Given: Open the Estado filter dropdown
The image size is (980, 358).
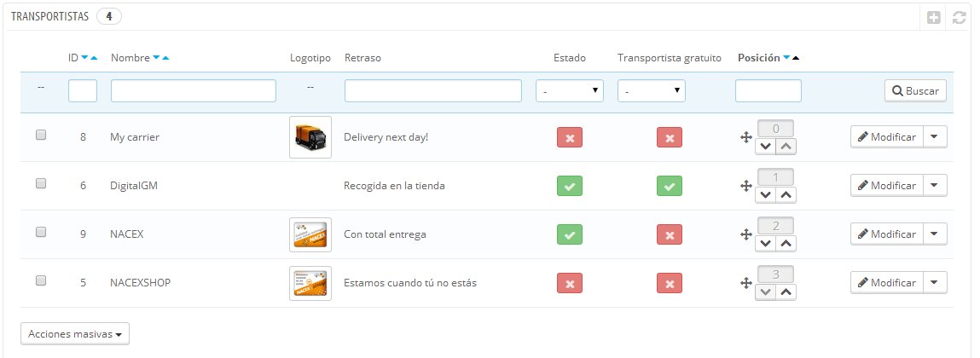Looking at the screenshot, I should (570, 90).
